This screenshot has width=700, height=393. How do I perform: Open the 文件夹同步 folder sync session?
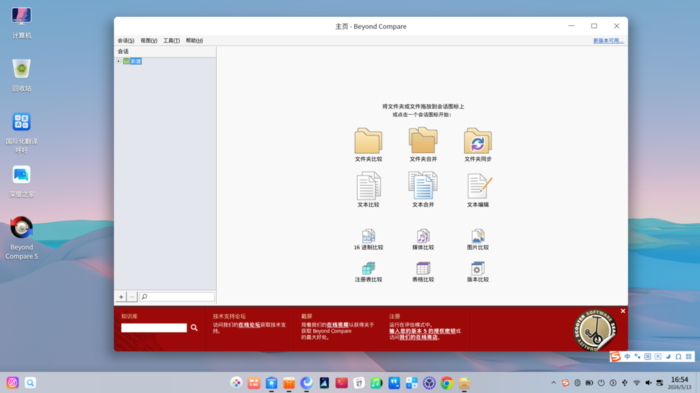(478, 145)
